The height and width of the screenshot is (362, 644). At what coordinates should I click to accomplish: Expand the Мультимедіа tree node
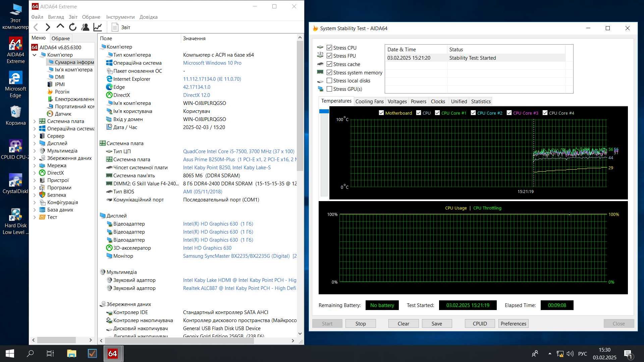click(35, 150)
